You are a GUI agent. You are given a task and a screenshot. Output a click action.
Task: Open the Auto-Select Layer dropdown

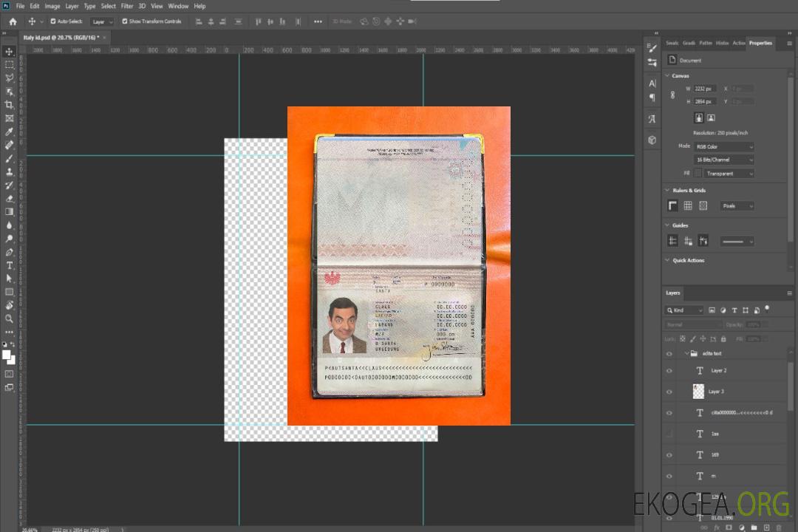point(102,21)
